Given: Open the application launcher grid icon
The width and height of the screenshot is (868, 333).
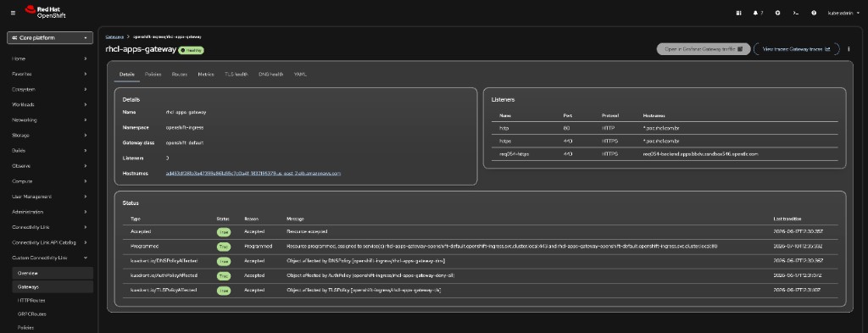Looking at the screenshot, I should (x=738, y=13).
